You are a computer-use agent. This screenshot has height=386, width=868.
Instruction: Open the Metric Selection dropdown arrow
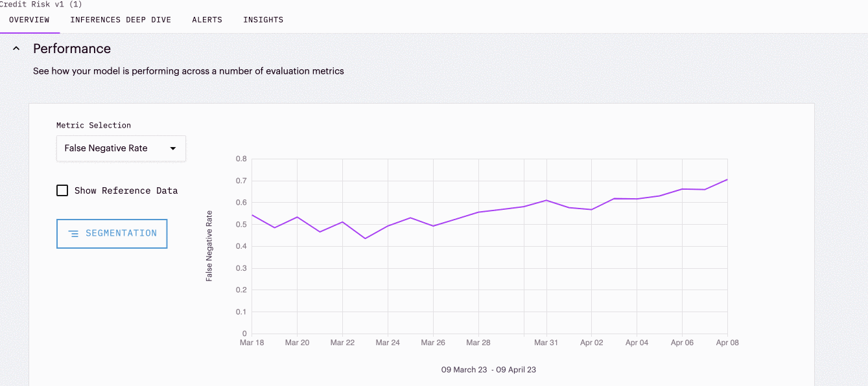[x=173, y=148]
